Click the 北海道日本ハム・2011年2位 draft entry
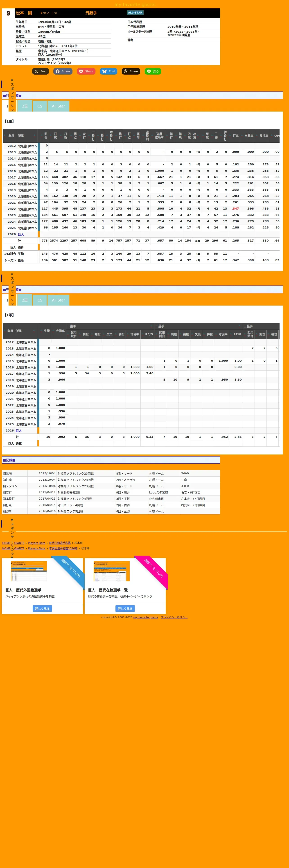 [x=58, y=46]
